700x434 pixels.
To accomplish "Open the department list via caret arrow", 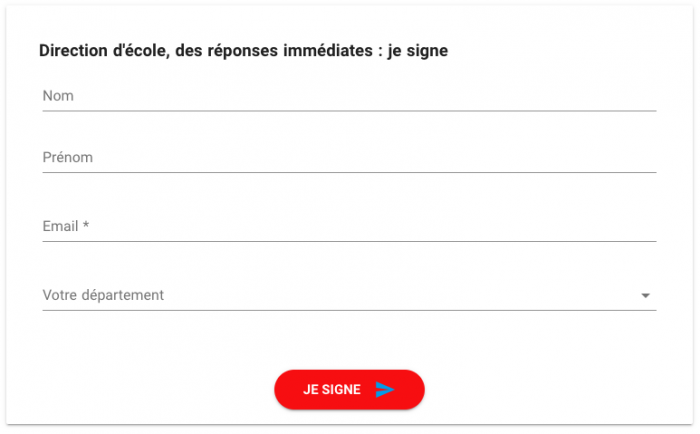I will (x=645, y=296).
